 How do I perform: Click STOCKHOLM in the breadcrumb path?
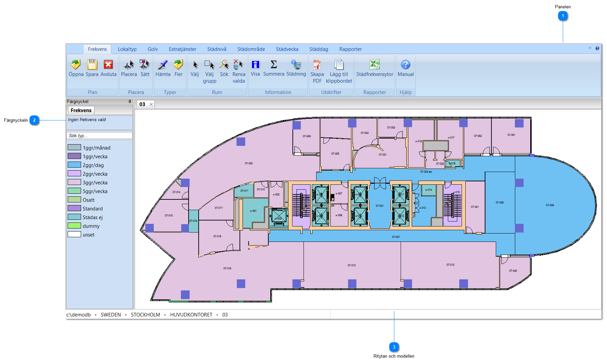click(145, 315)
